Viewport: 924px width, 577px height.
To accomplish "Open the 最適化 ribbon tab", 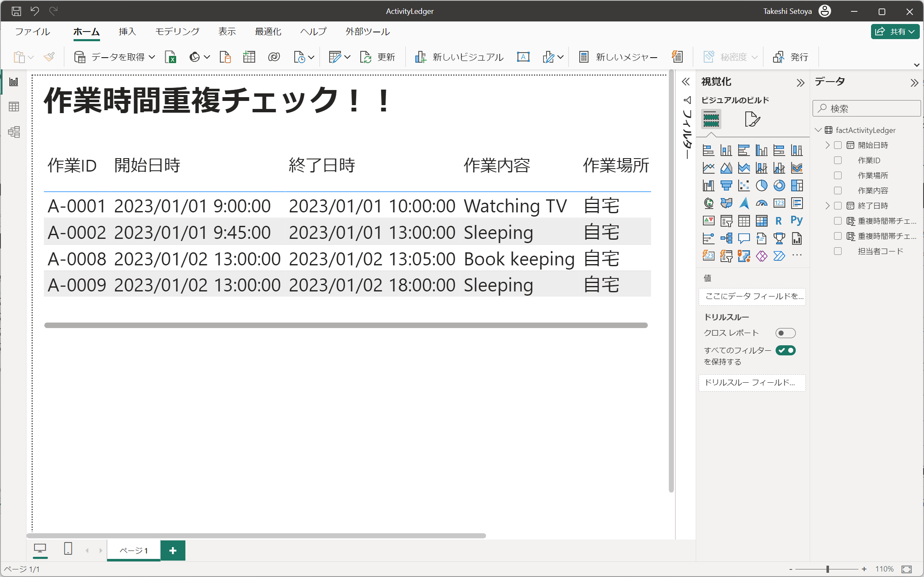I will point(268,32).
